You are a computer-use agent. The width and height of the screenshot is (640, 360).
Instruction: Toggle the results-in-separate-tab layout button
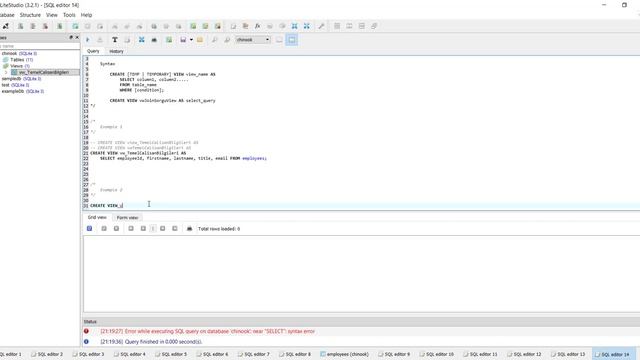tap(279, 40)
